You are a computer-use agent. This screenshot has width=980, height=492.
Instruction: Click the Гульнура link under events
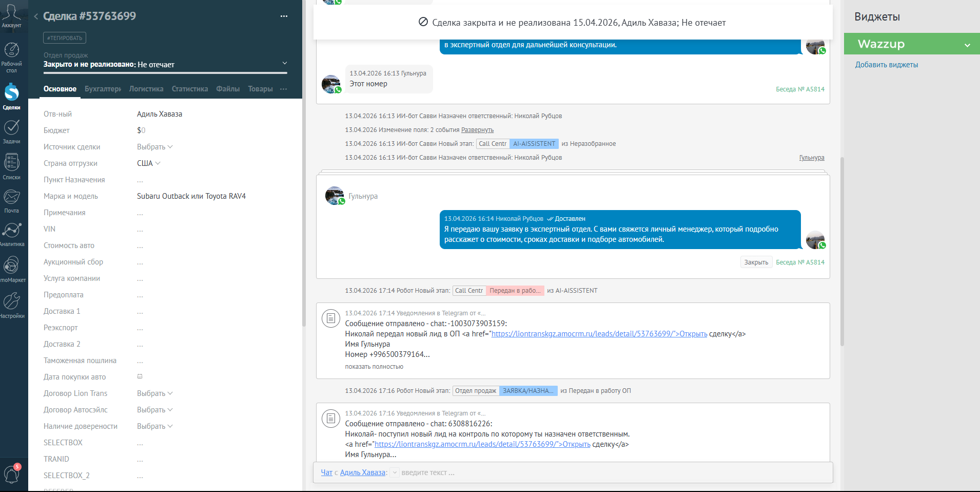point(812,158)
